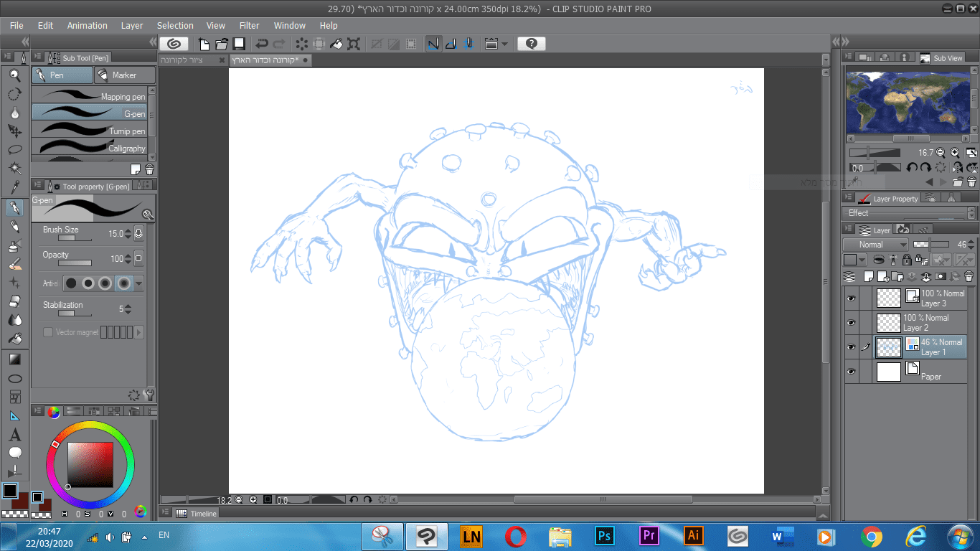This screenshot has width=980, height=551.
Task: Expand the Anti-aliasing options dropdown arrow
Action: pos(139,283)
